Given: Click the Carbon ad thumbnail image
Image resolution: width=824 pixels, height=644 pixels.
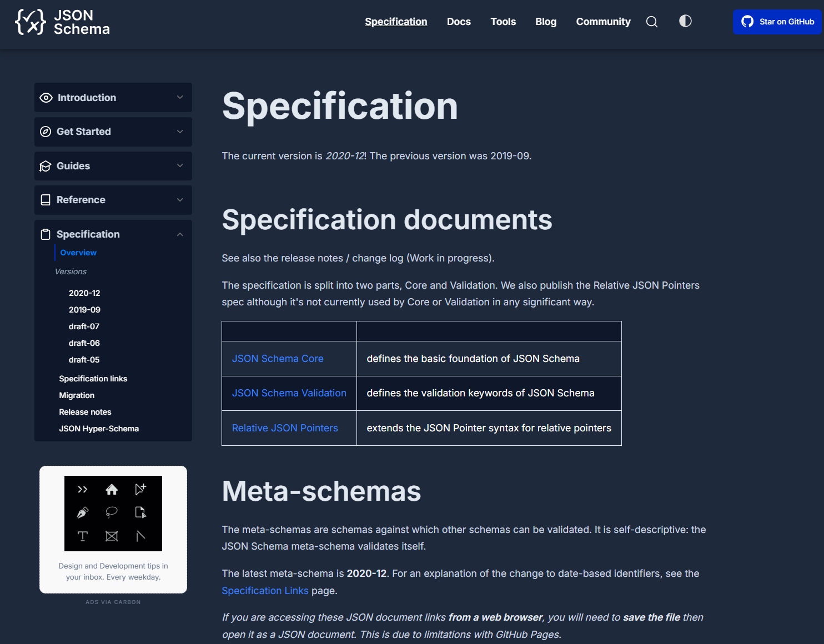Looking at the screenshot, I should tap(113, 514).
